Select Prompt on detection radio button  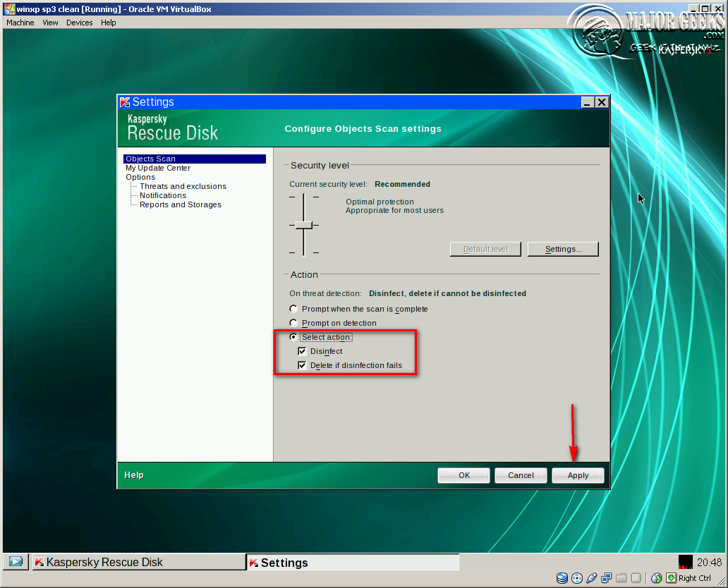pos(293,322)
